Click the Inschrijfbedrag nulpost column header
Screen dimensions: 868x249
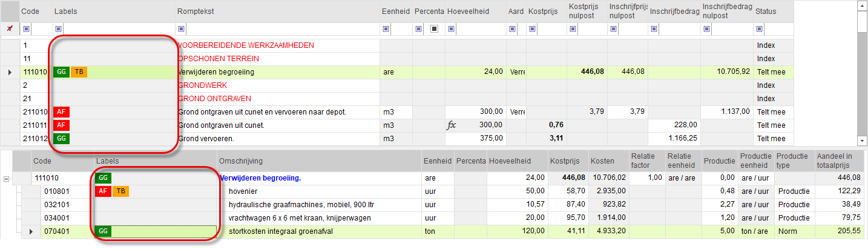tap(726, 12)
